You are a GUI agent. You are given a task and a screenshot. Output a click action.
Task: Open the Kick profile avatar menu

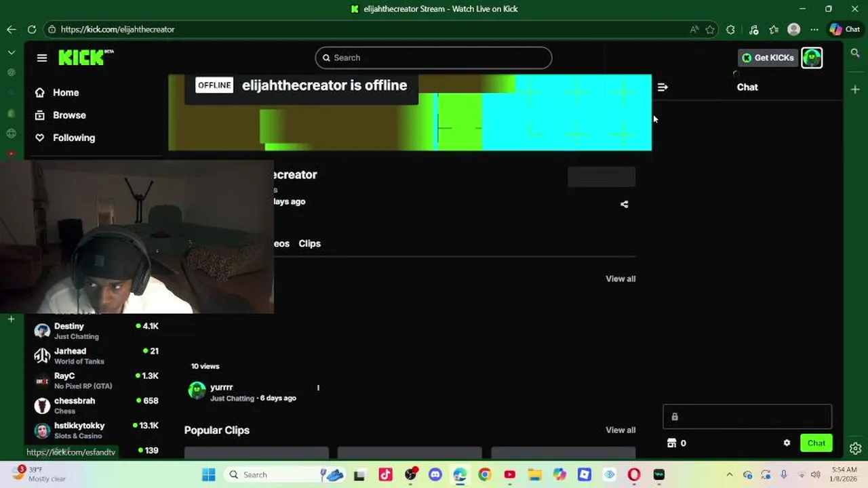pos(812,58)
